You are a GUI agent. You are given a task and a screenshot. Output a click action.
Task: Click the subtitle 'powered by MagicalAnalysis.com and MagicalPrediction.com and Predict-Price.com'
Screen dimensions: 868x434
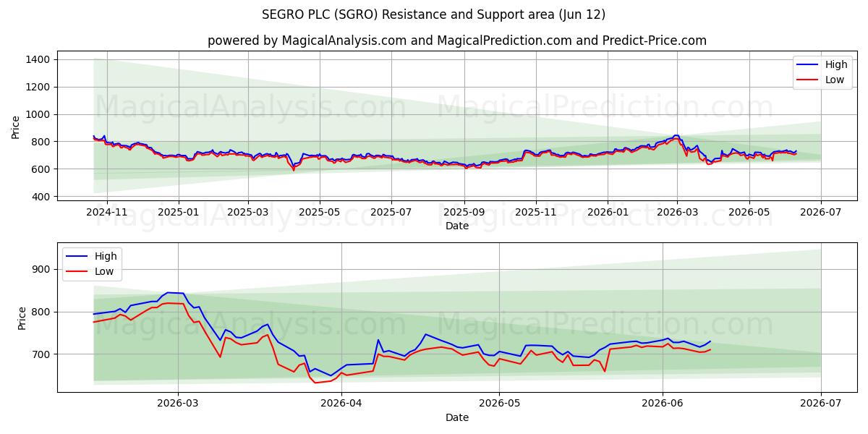coord(457,41)
